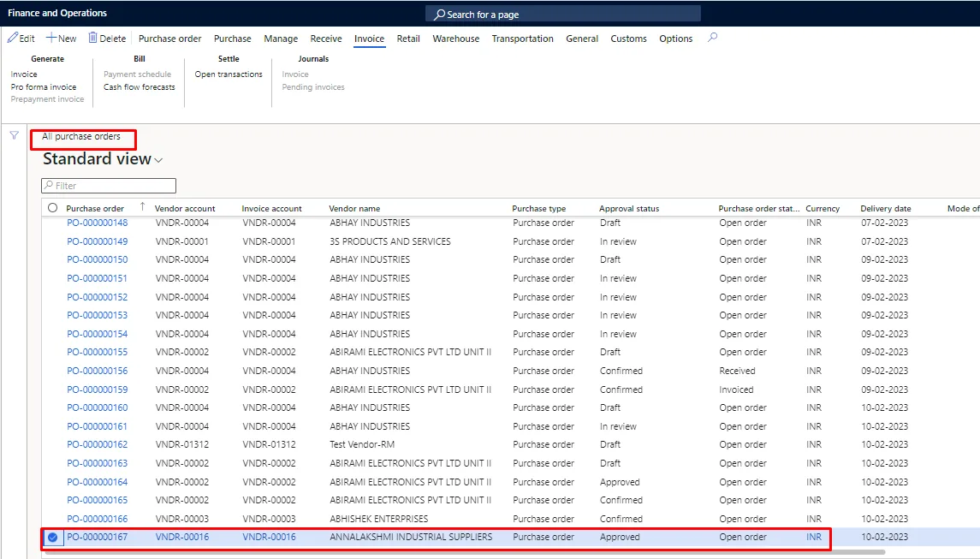Click ANNALAKSHMI INDUSTRIAL SUPPLIERS cell

411,537
